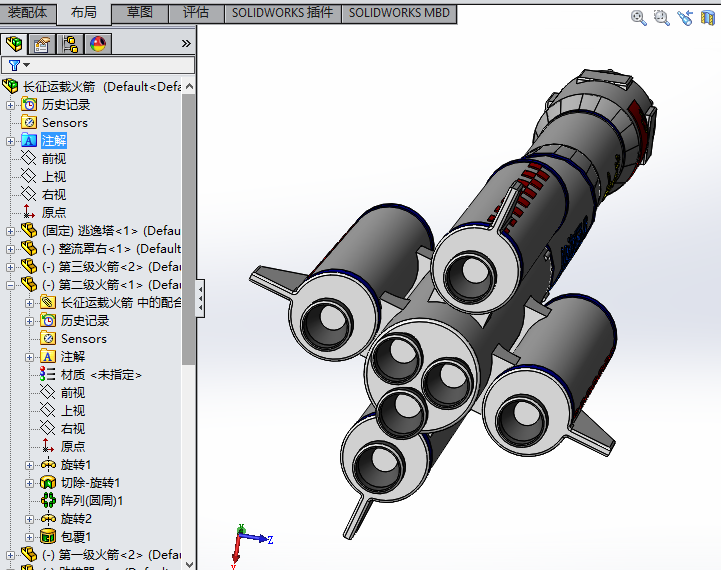Open the FeatureManager design tree tab

(x=14, y=44)
